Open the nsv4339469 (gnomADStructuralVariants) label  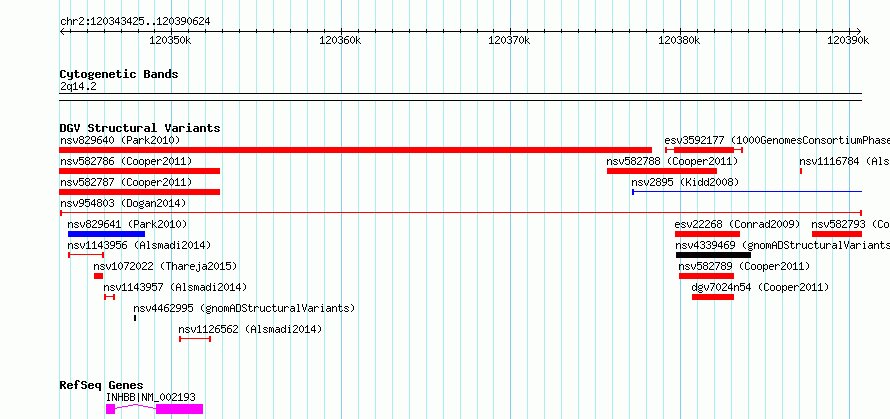pyautogui.click(x=782, y=245)
